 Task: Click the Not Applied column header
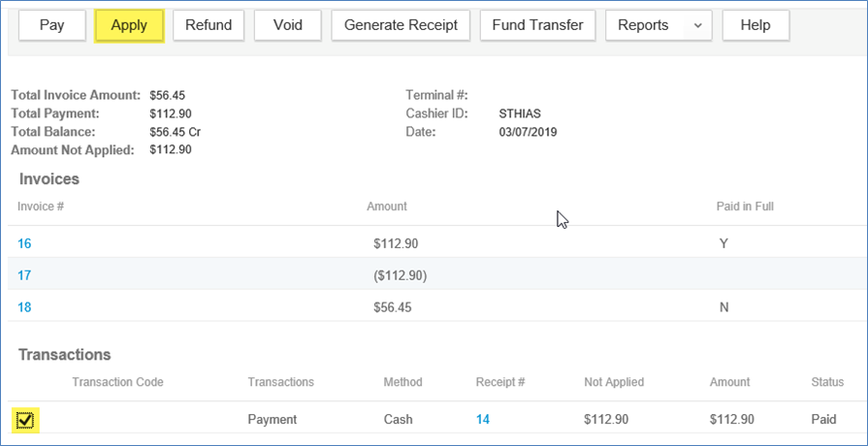pyautogui.click(x=614, y=382)
